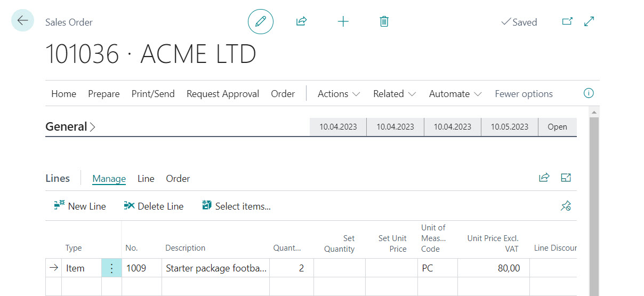Open the Request Approval menu
The image size is (644, 296).
(223, 94)
